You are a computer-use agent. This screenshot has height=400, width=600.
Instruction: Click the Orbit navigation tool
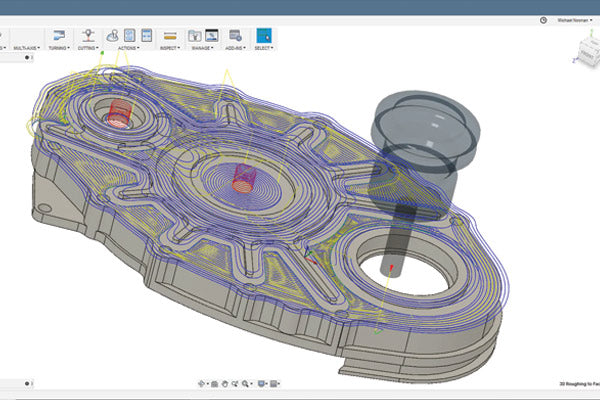[203, 383]
